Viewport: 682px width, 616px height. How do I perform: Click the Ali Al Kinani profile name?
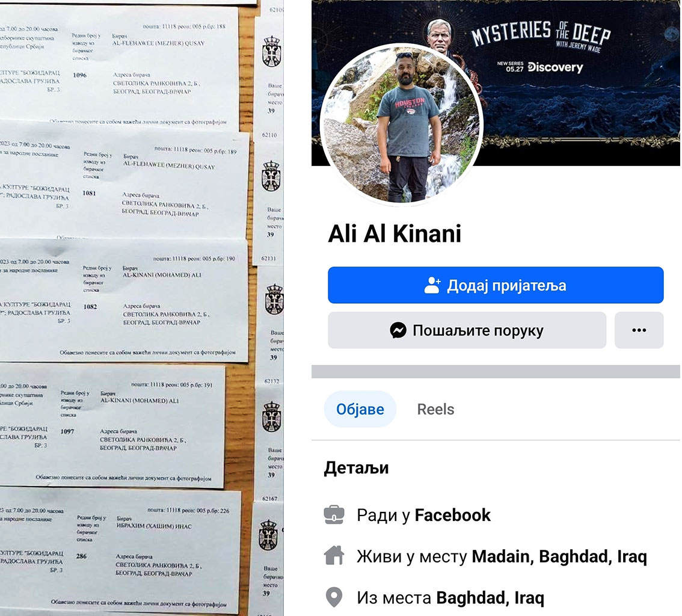pos(395,233)
